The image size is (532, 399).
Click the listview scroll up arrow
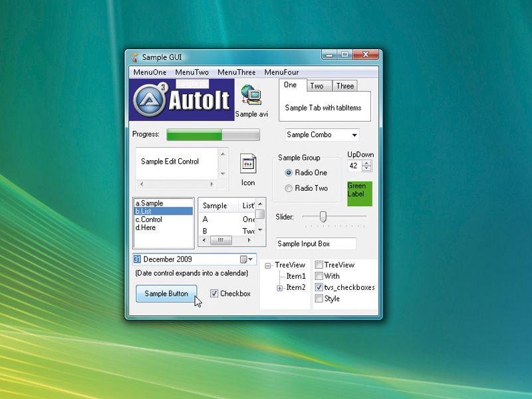[x=260, y=204]
